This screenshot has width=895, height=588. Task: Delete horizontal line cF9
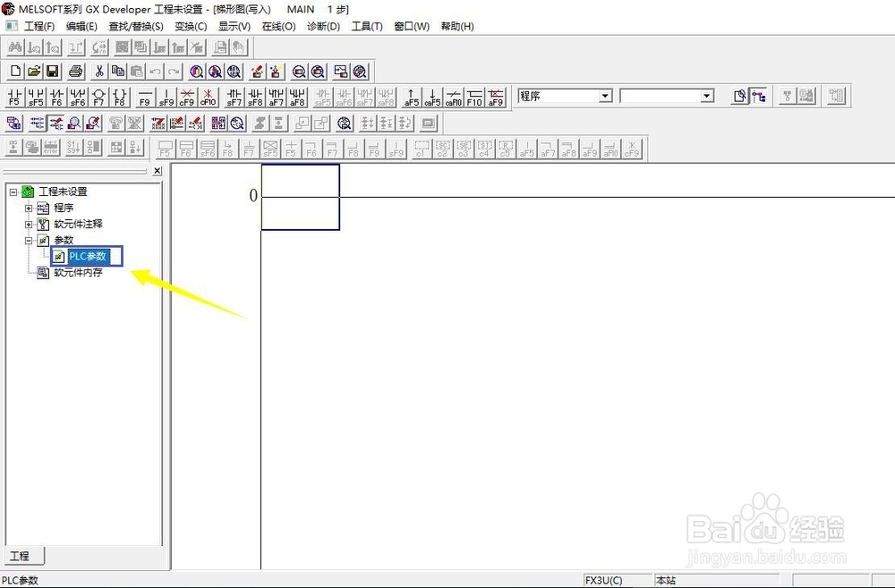[187, 97]
